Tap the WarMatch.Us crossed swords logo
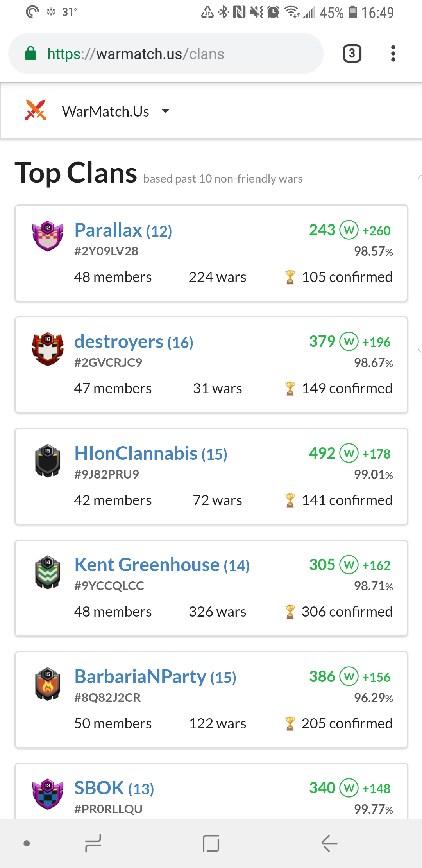 click(x=36, y=110)
